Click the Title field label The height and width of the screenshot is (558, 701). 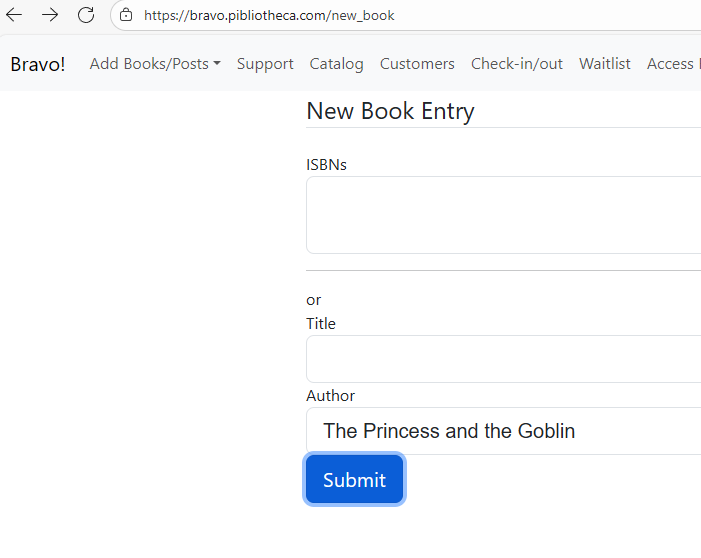(321, 324)
